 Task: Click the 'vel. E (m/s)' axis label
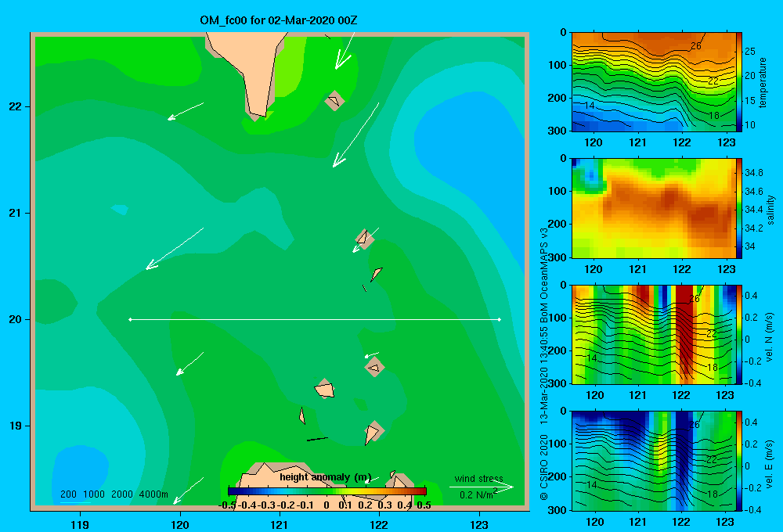[x=770, y=464]
